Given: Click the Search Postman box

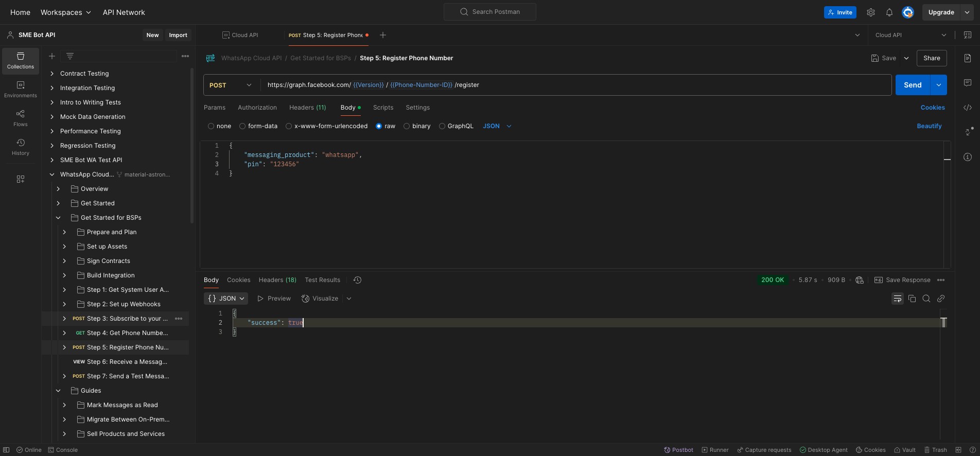Looking at the screenshot, I should [x=490, y=12].
